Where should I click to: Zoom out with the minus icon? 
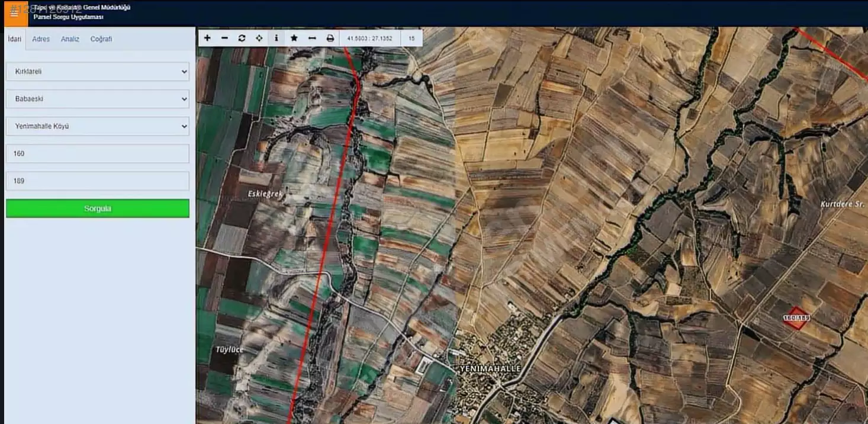pos(224,38)
